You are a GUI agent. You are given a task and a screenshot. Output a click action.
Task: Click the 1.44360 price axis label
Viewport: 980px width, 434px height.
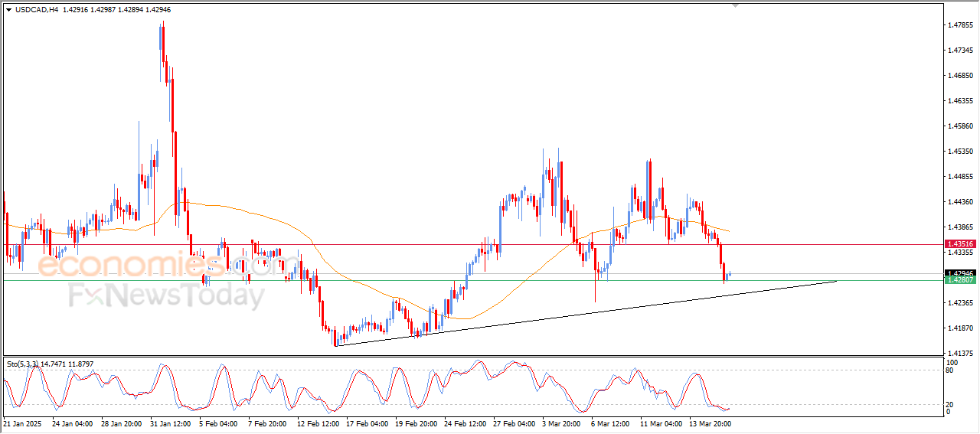coord(961,202)
